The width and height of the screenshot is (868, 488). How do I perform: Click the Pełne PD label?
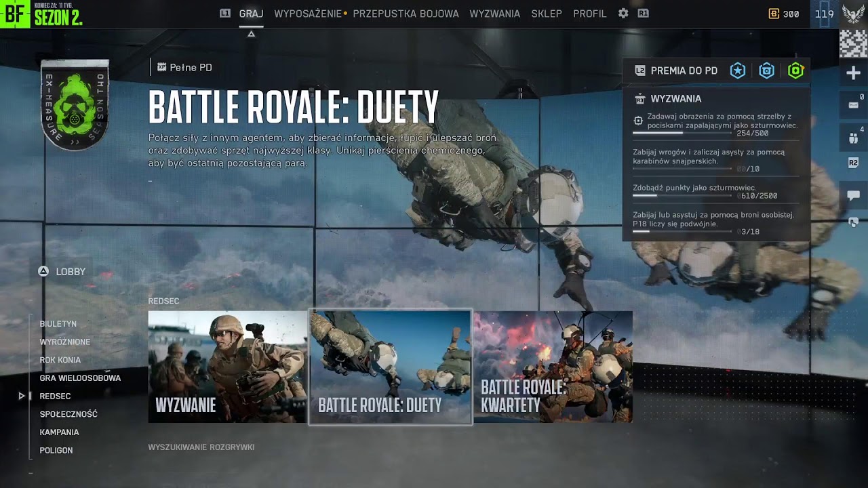[191, 67]
